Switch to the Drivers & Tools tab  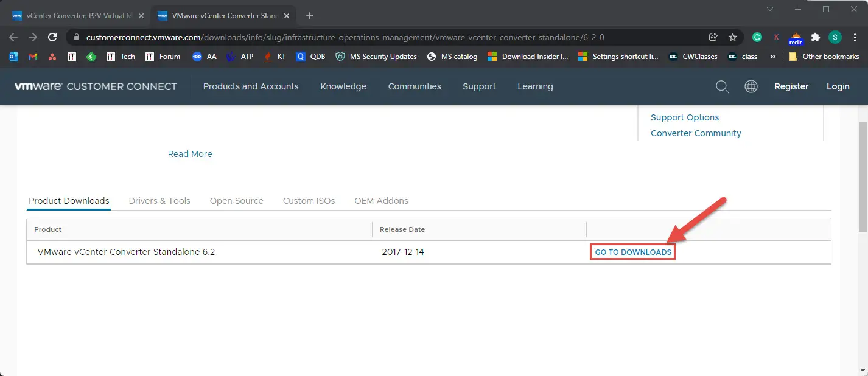(159, 201)
